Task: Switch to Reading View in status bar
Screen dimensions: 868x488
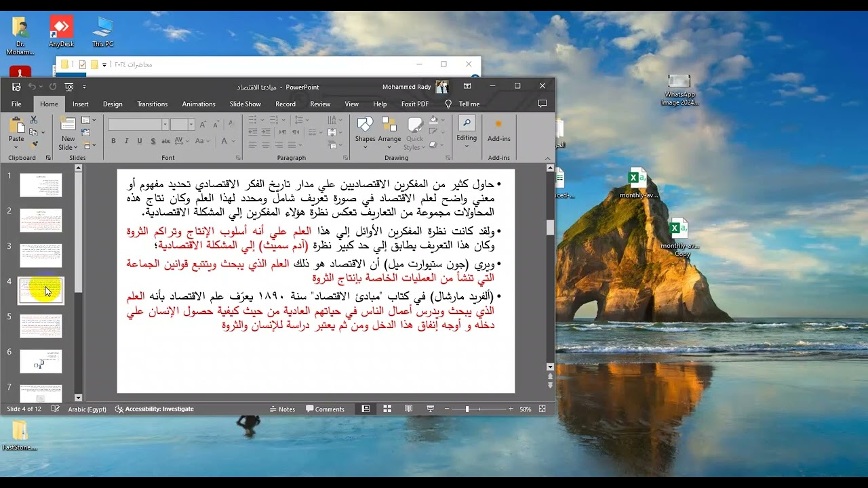Action: click(x=408, y=409)
